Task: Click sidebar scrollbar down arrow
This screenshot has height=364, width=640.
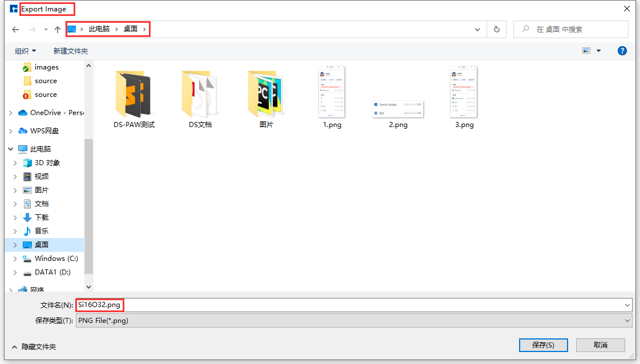Action: click(88, 287)
